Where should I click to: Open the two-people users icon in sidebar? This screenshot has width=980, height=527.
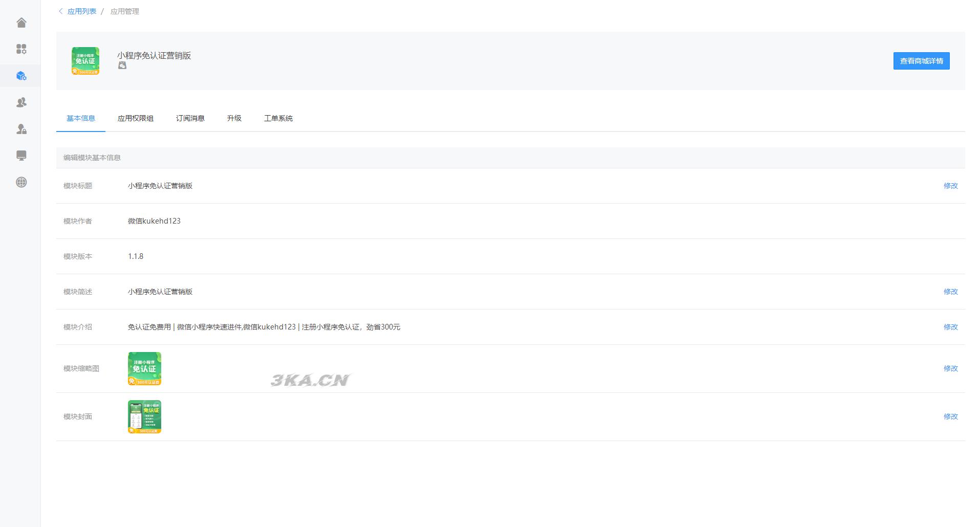[21, 102]
